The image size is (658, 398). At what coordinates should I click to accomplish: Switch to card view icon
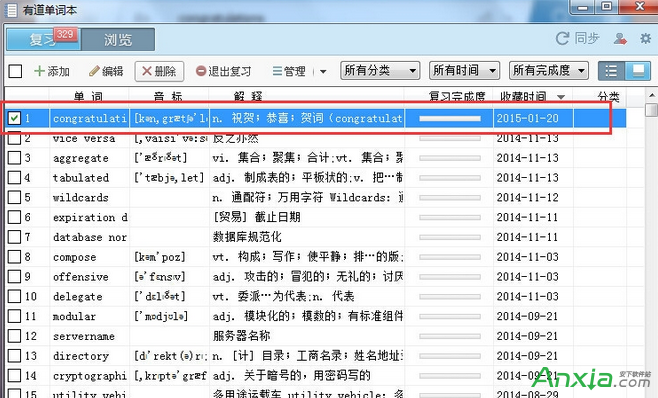click(638, 71)
